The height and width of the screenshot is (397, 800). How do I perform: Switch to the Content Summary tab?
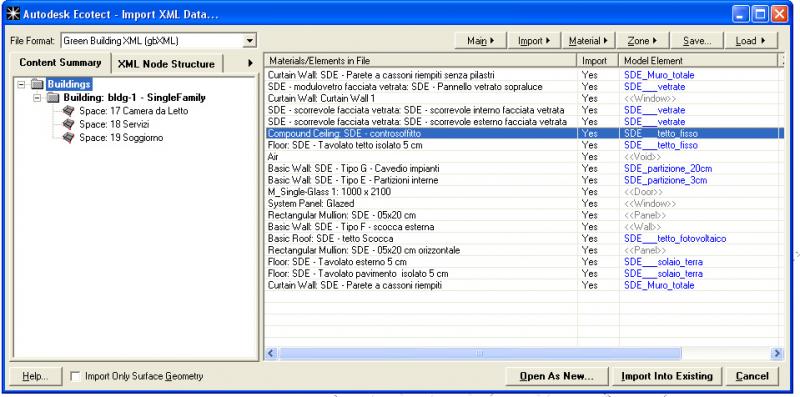[60, 63]
